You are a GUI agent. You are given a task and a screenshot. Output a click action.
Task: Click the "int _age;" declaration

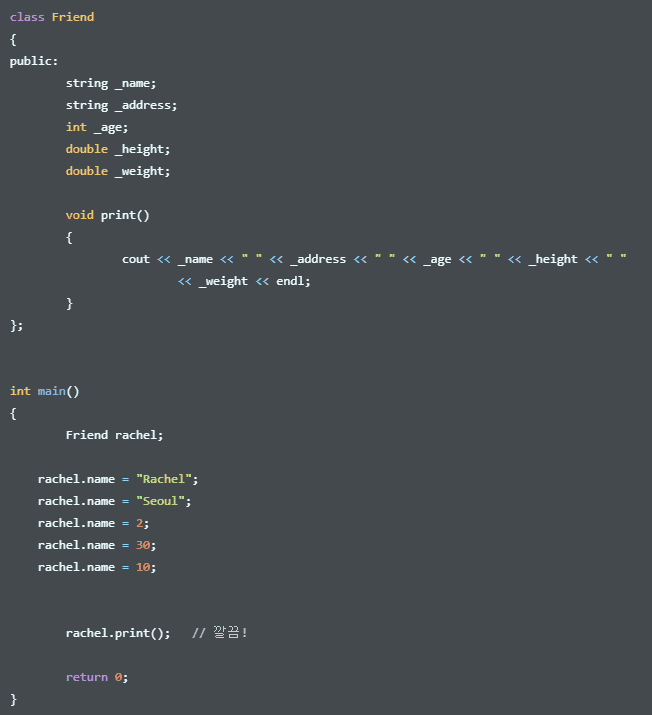tap(97, 127)
